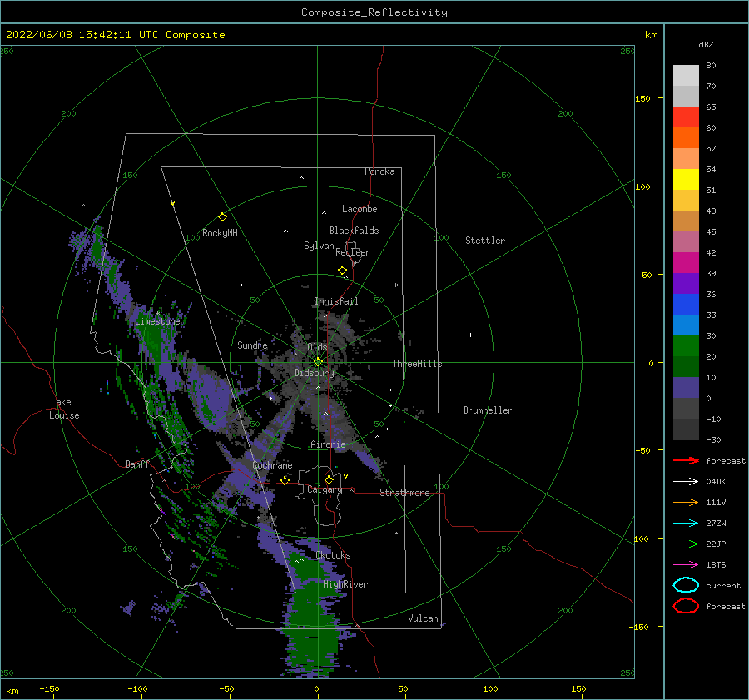Click the Drumheller town label
Image resolution: width=749 pixels, height=700 pixels.
pyautogui.click(x=488, y=410)
